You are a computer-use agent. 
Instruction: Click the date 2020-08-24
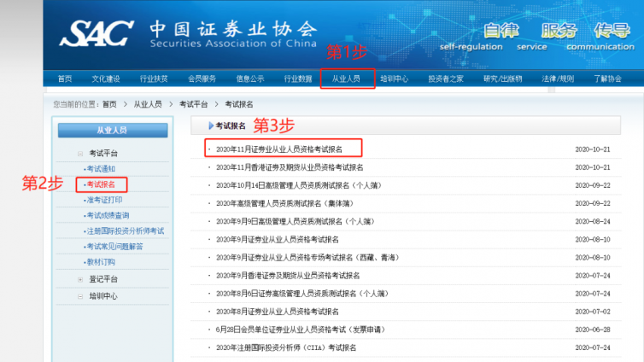pyautogui.click(x=593, y=222)
